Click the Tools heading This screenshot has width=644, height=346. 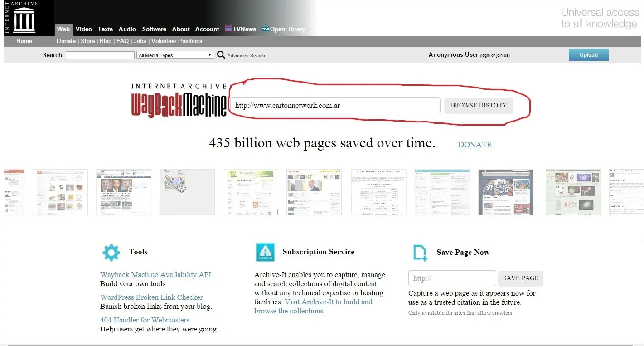[138, 252]
